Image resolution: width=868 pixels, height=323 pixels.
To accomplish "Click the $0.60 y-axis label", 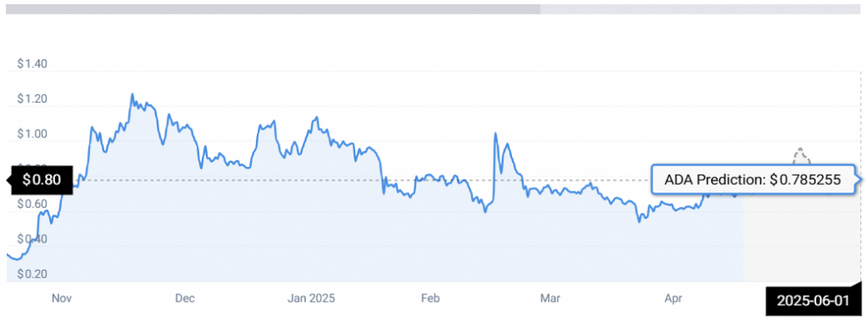I will tap(31, 204).
